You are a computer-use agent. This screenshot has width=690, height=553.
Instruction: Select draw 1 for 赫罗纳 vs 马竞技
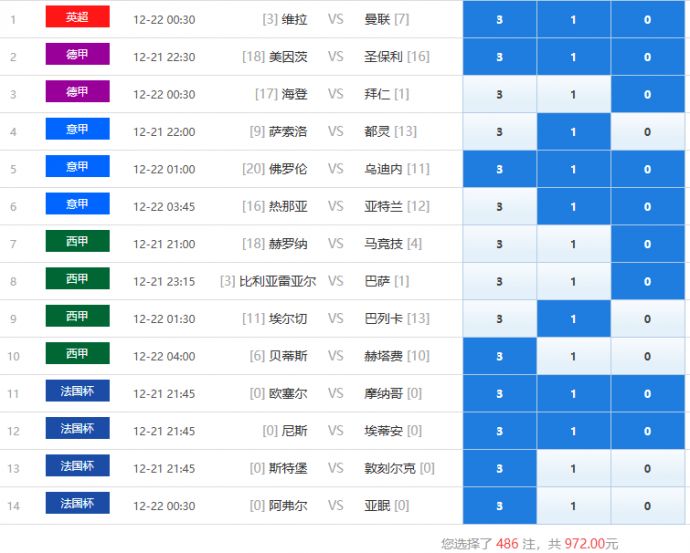pos(573,244)
